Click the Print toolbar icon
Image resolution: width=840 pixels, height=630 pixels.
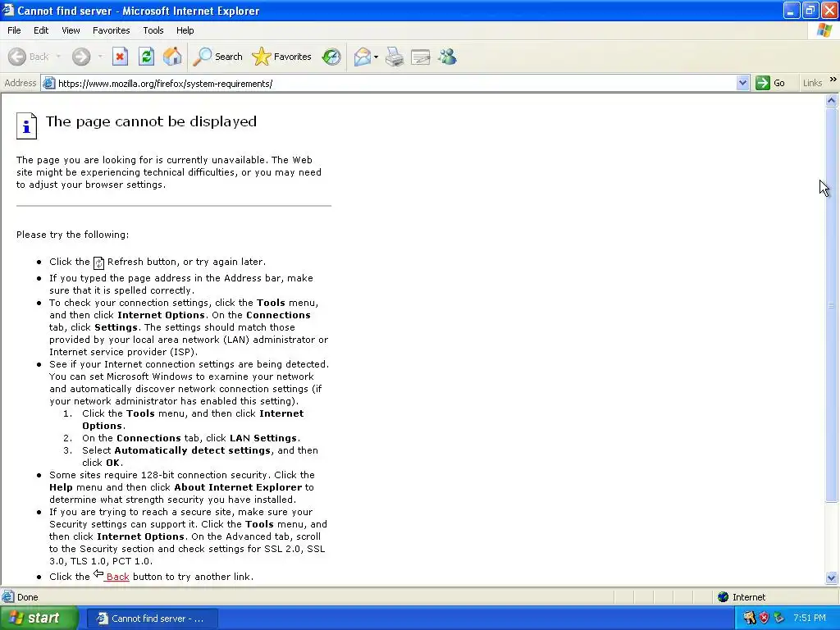pyautogui.click(x=395, y=57)
